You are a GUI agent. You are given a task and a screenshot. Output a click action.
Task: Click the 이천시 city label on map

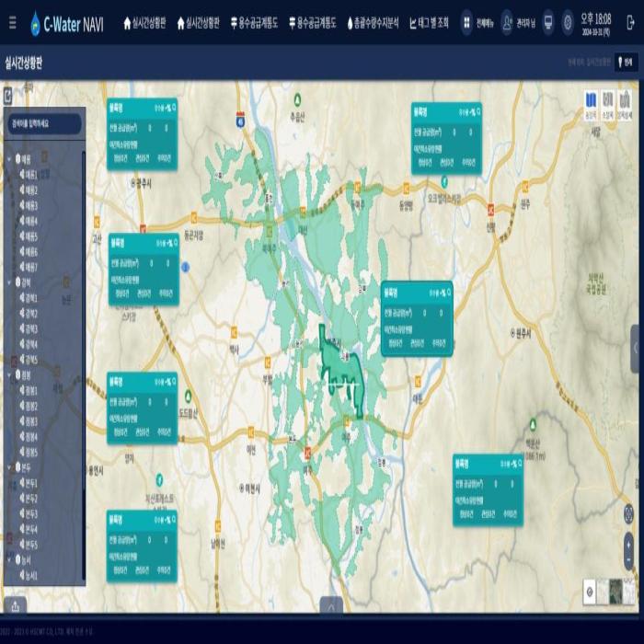249,489
